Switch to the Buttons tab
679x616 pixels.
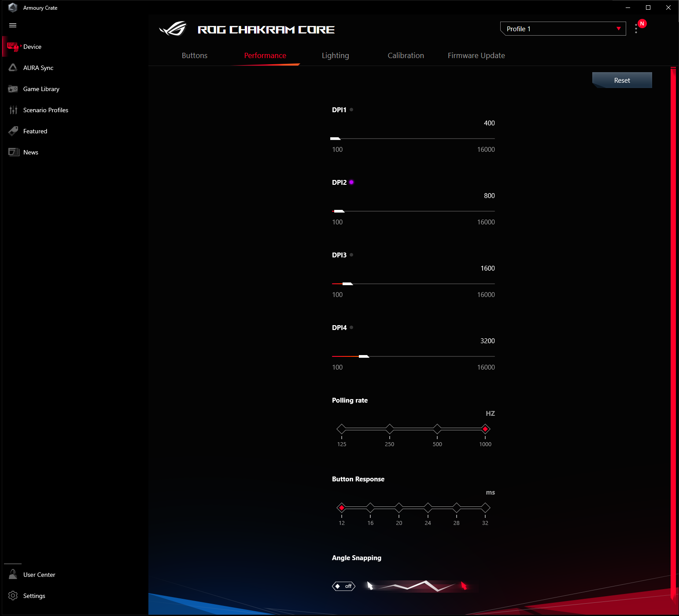[195, 55]
